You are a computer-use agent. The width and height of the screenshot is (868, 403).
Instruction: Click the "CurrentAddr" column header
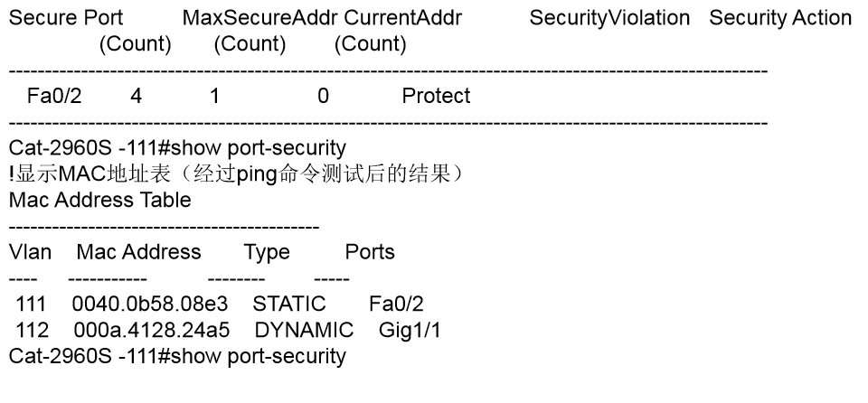click(403, 18)
